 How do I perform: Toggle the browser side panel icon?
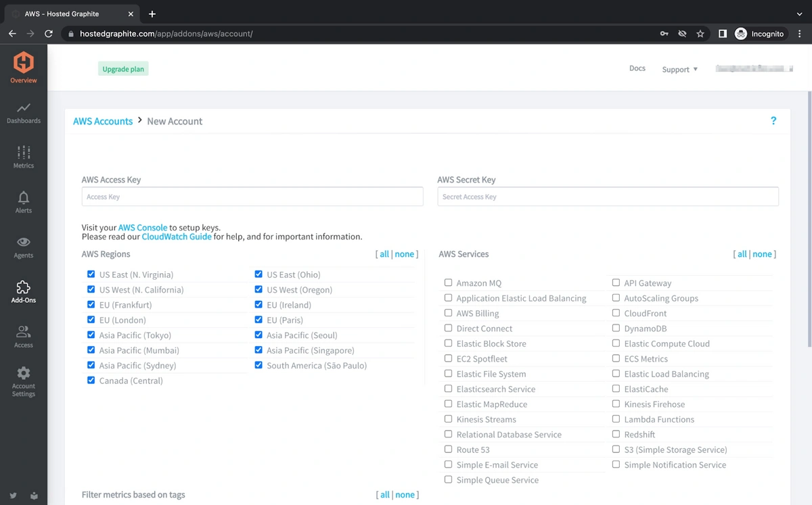coord(723,33)
